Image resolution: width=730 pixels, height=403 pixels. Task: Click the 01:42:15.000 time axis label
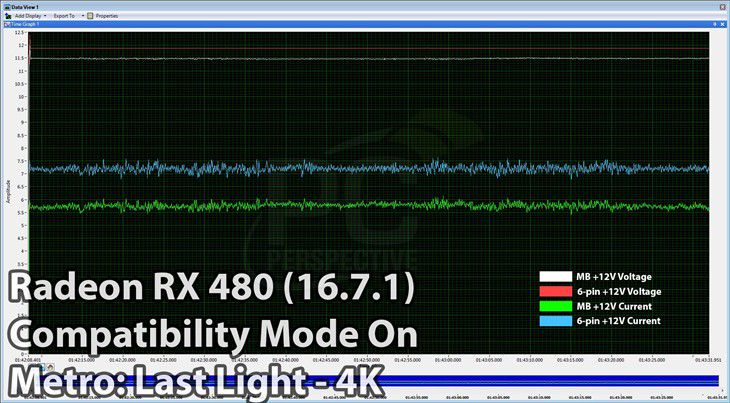tap(81, 360)
